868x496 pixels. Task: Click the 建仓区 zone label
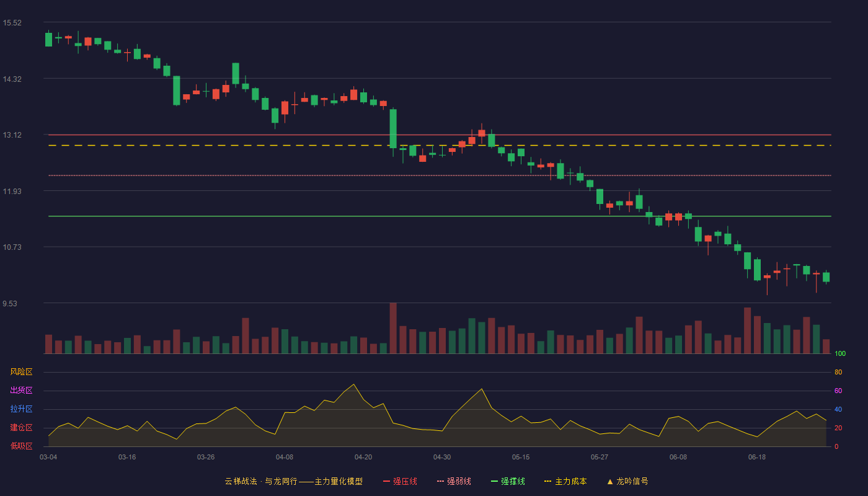tap(21, 428)
